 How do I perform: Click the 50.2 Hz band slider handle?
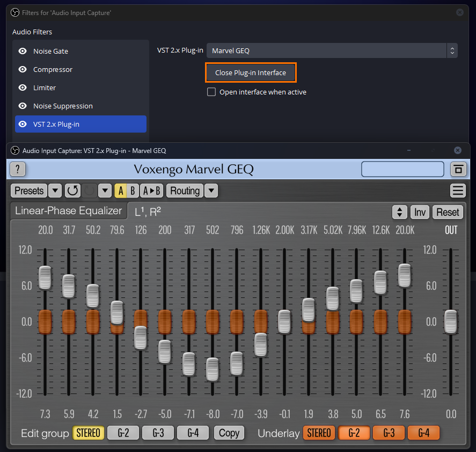pos(93,296)
